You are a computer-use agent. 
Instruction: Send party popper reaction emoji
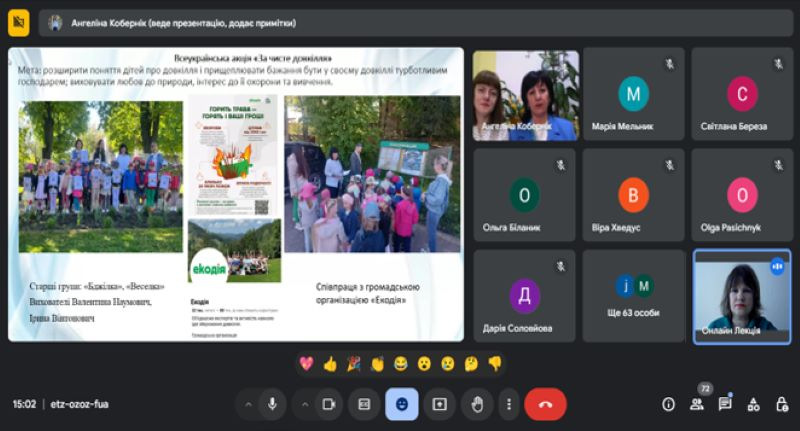[354, 364]
